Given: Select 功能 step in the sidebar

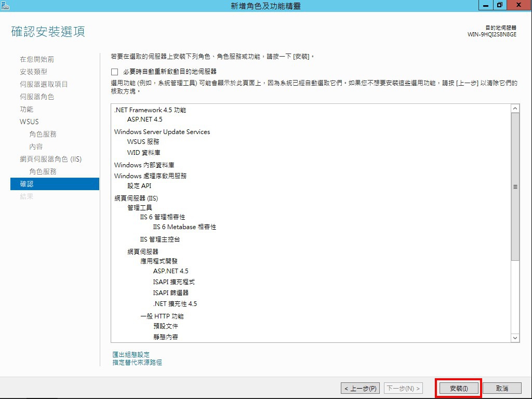Looking at the screenshot, I should tap(26, 109).
